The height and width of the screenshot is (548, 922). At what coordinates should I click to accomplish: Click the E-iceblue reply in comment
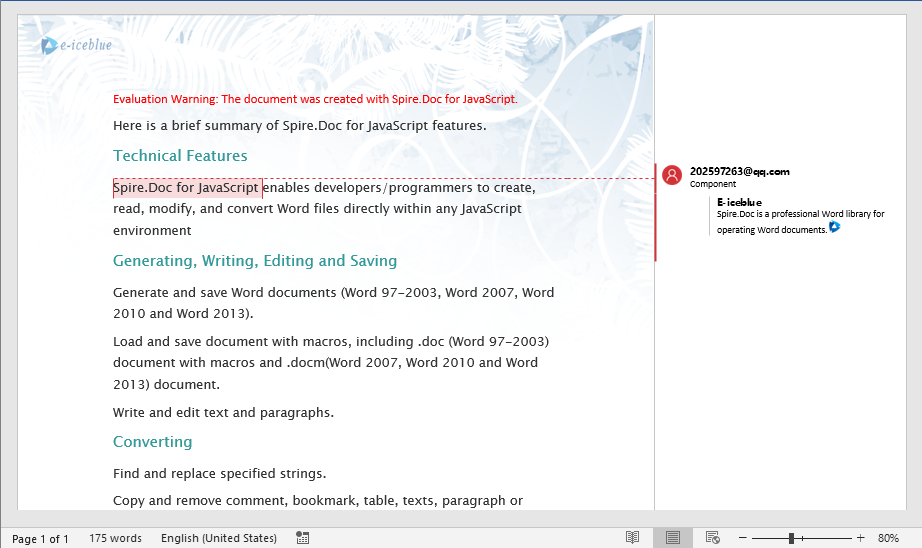point(739,202)
